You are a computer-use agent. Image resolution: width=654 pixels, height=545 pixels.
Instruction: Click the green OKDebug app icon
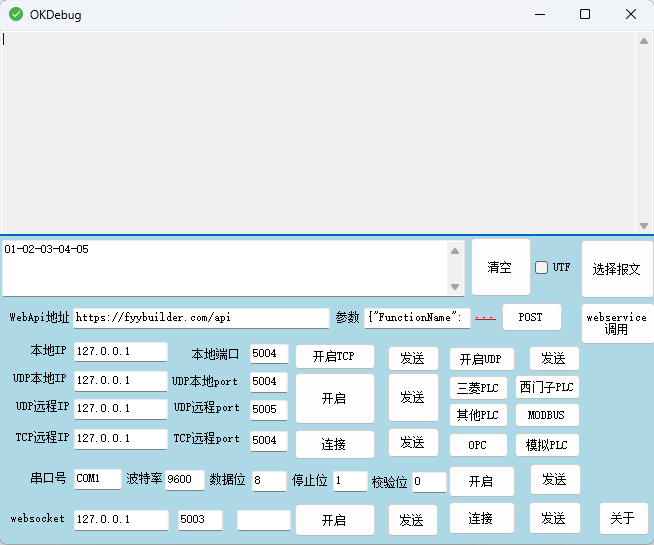16,15
